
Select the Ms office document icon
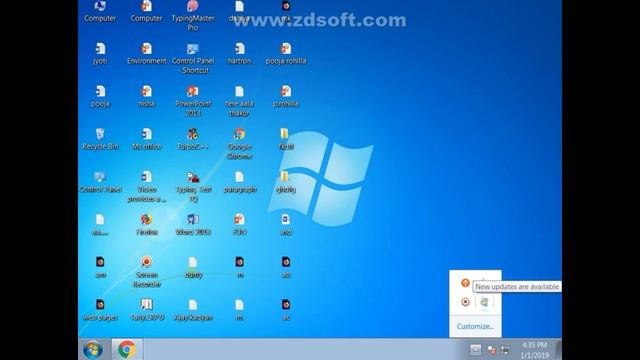point(147,134)
